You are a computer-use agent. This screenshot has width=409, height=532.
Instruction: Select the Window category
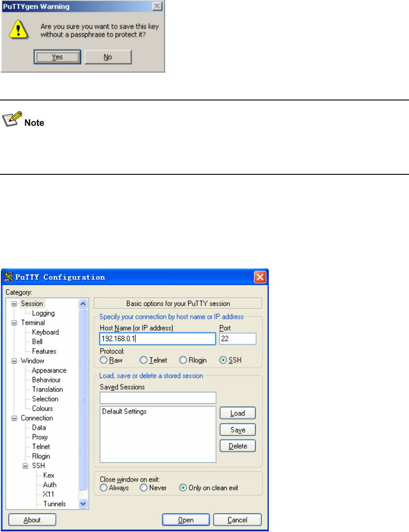[x=32, y=361]
